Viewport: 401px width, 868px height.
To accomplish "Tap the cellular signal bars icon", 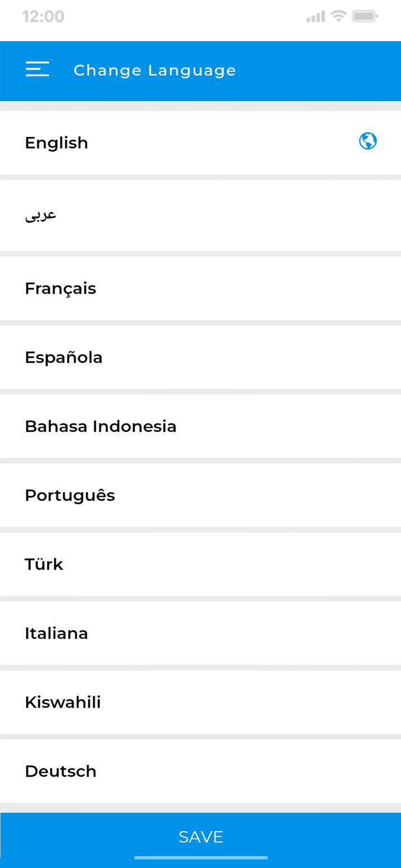I will pos(315,17).
